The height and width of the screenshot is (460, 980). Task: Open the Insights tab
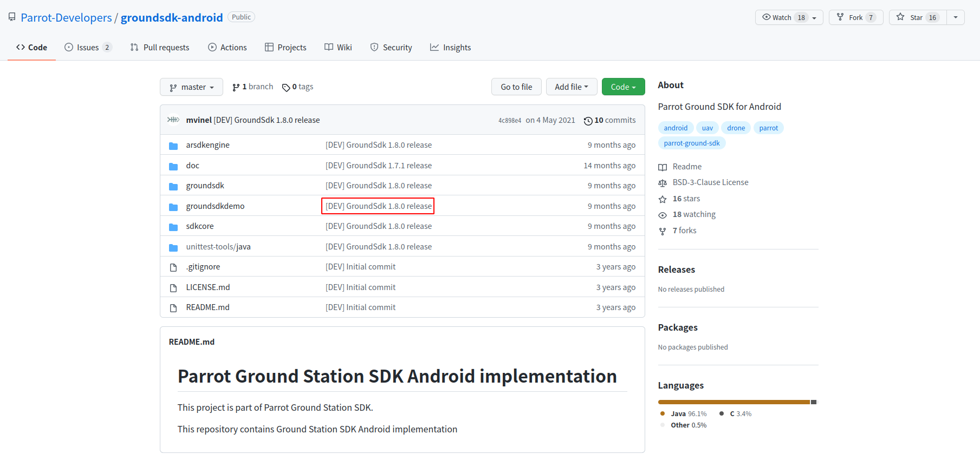click(x=451, y=48)
